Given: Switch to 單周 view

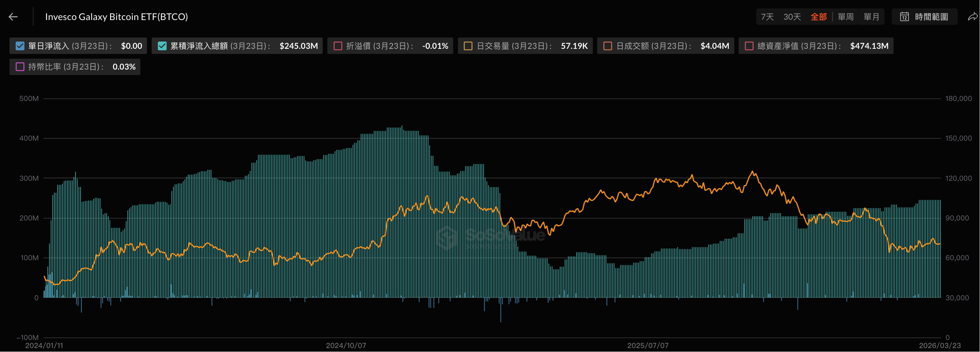Looking at the screenshot, I should pos(846,17).
